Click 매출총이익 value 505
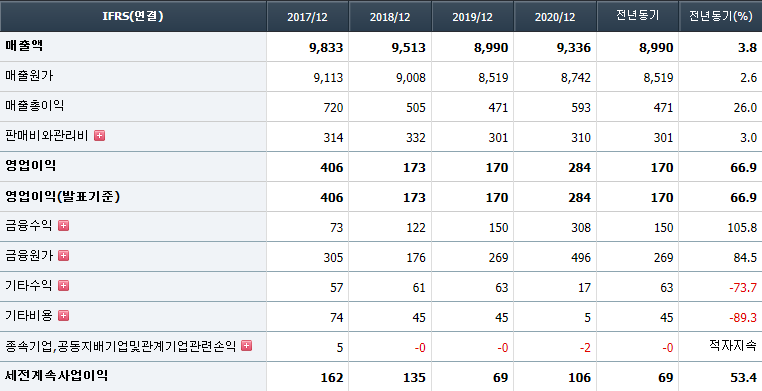 click(x=416, y=108)
